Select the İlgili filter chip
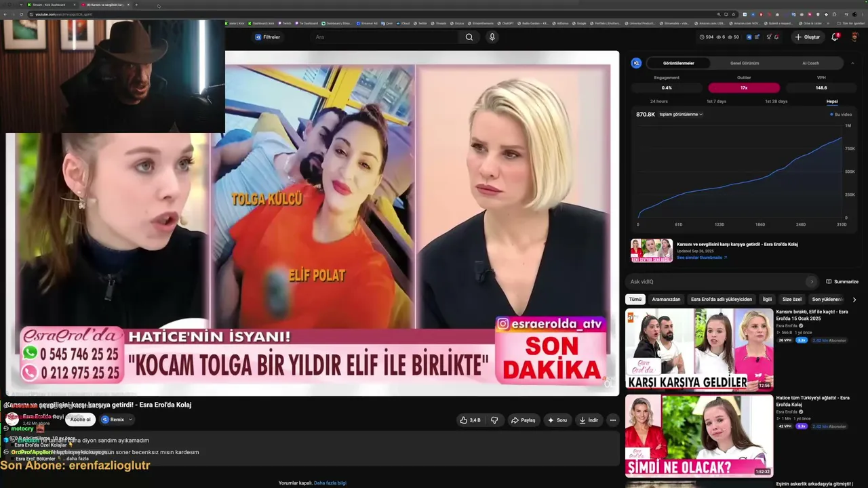The image size is (868, 488). [x=767, y=299]
